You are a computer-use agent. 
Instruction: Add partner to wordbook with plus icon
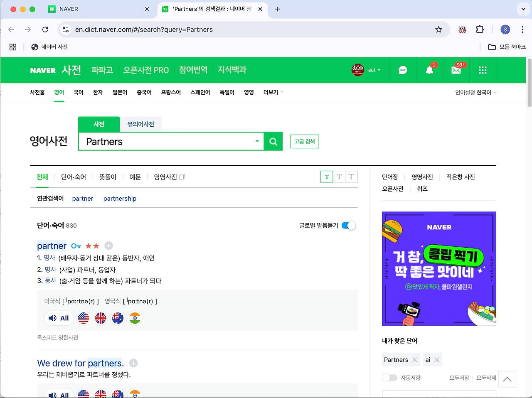[x=108, y=246]
